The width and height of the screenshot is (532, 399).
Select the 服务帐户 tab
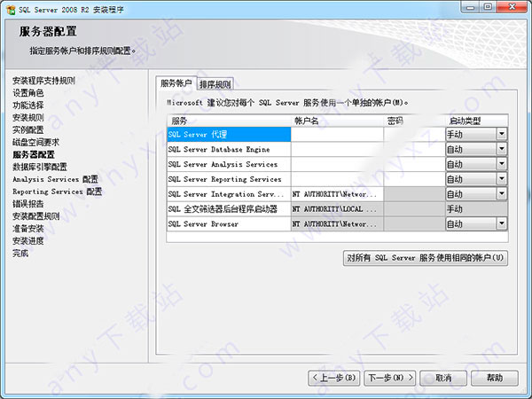click(176, 83)
